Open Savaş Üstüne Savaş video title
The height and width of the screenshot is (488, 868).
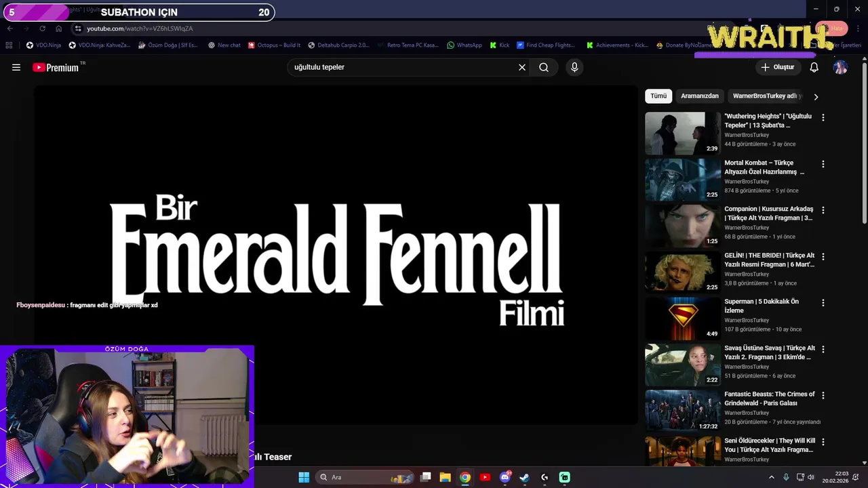click(x=770, y=352)
